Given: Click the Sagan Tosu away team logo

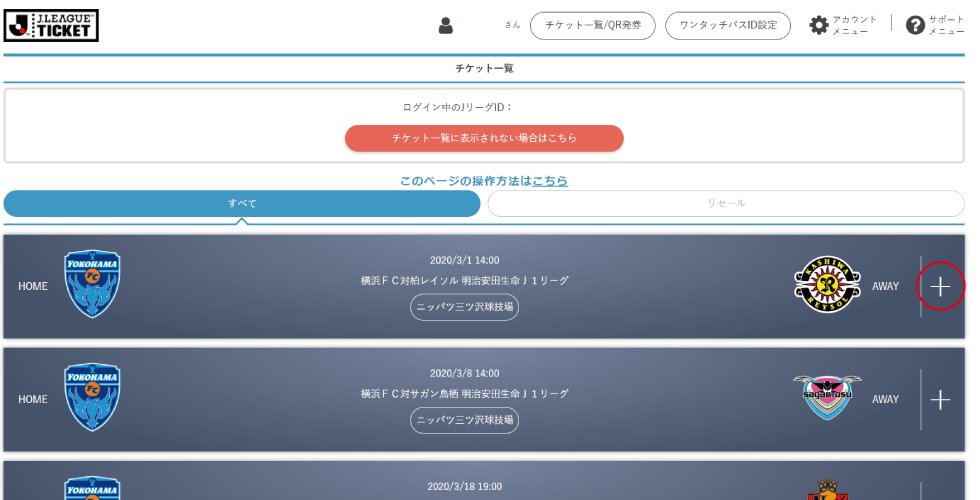Looking at the screenshot, I should pos(827,398).
